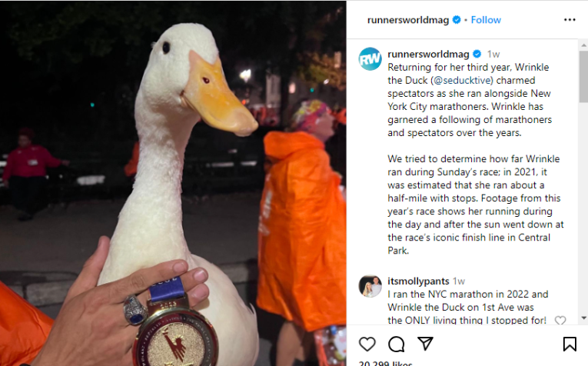Save post with bookmark icon
This screenshot has width=588, height=366.
click(570, 344)
